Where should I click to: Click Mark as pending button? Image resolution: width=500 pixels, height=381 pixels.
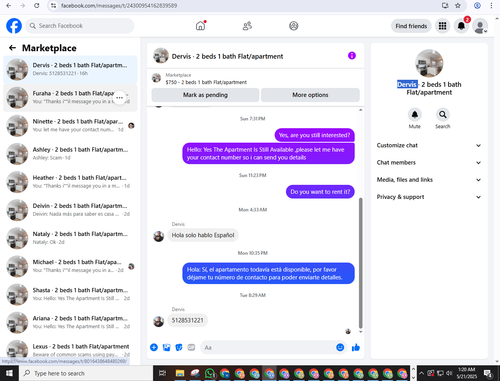(x=205, y=95)
